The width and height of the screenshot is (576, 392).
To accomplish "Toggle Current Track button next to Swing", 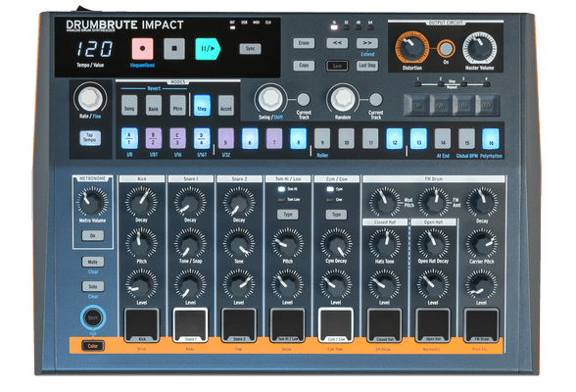I will 303,99.
